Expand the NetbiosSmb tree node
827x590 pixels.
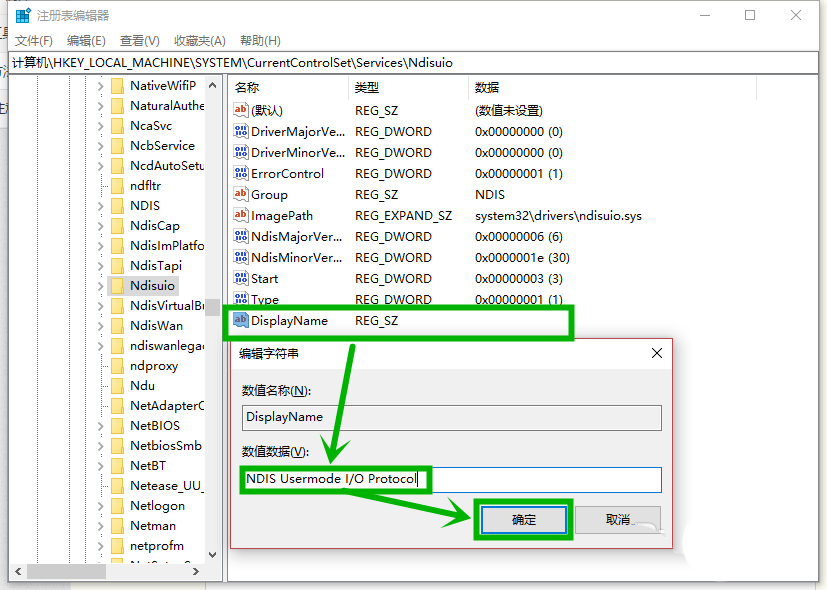(x=100, y=446)
